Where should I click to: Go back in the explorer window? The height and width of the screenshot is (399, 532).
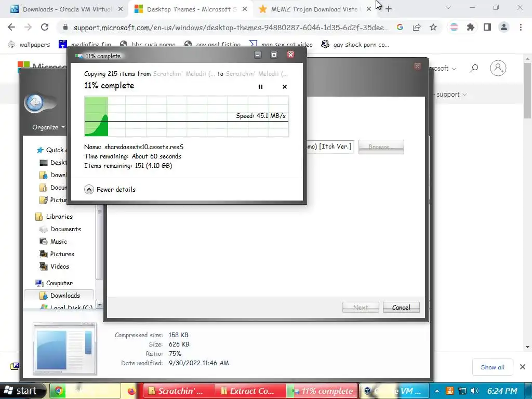(35, 102)
